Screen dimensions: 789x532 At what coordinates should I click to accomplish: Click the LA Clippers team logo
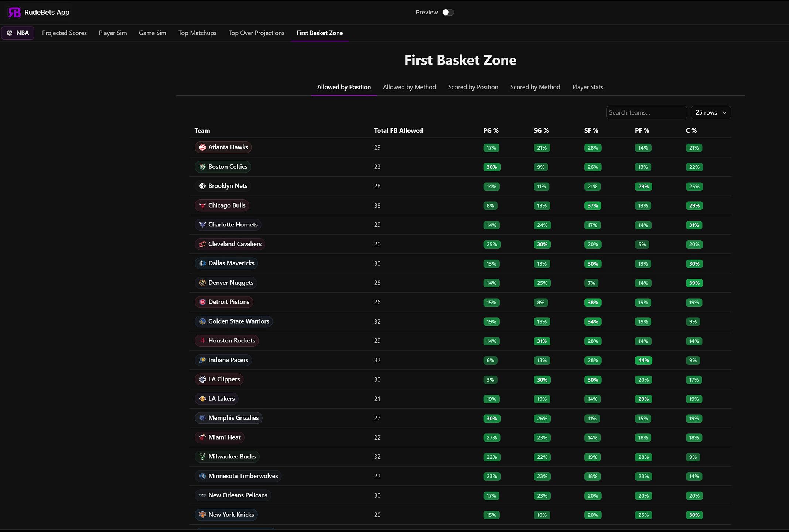pyautogui.click(x=202, y=379)
